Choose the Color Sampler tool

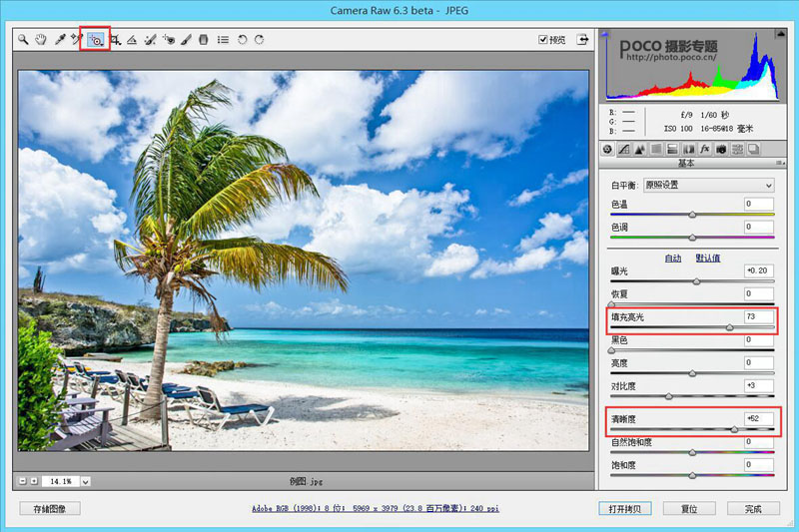coord(77,39)
